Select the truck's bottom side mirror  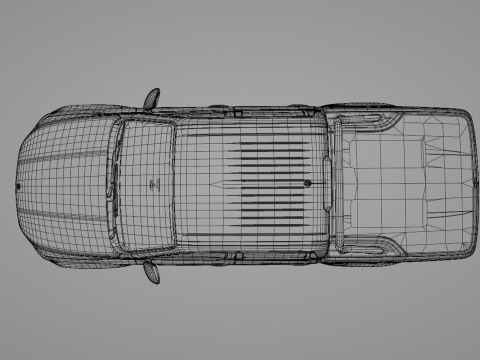pos(152,272)
